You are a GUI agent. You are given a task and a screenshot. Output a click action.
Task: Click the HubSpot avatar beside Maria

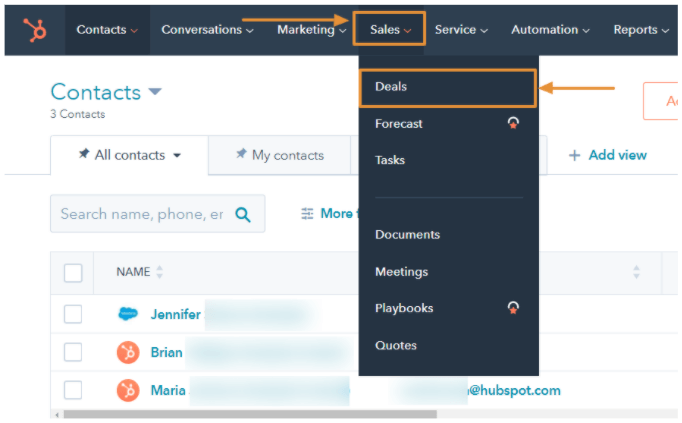(128, 390)
